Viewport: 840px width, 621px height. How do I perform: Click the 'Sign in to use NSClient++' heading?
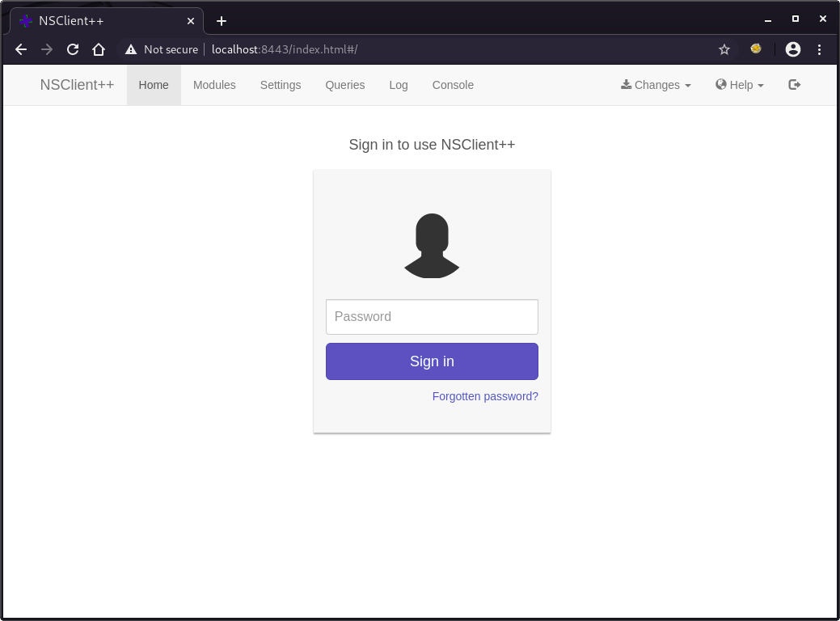pyautogui.click(x=432, y=145)
